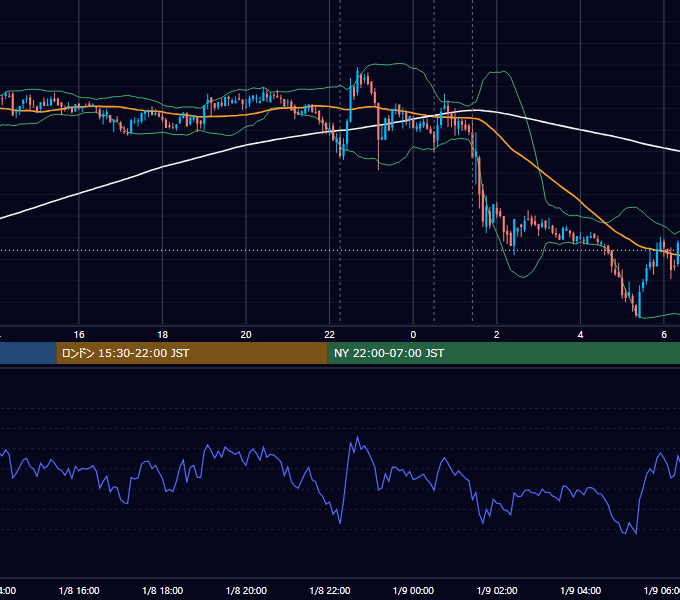This screenshot has height=600, width=680.
Task: Click the 0 hour axis label
Action: pyautogui.click(x=413, y=335)
